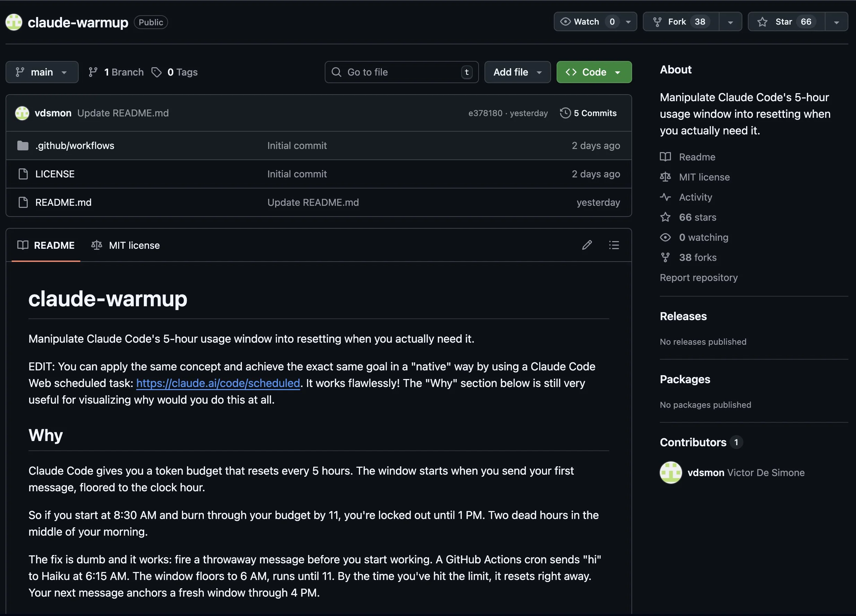Image resolution: width=856 pixels, height=616 pixels.
Task: Click the README.md file icon
Action: [23, 202]
